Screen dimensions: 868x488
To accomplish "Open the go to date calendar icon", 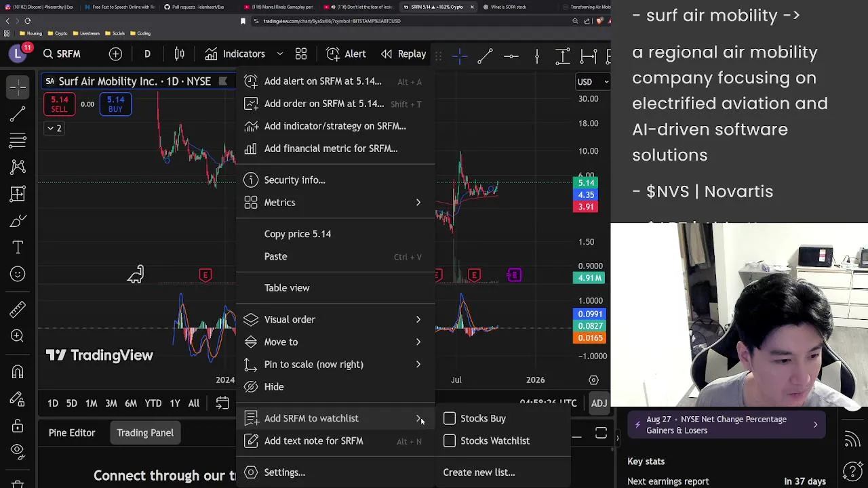I will [x=222, y=403].
